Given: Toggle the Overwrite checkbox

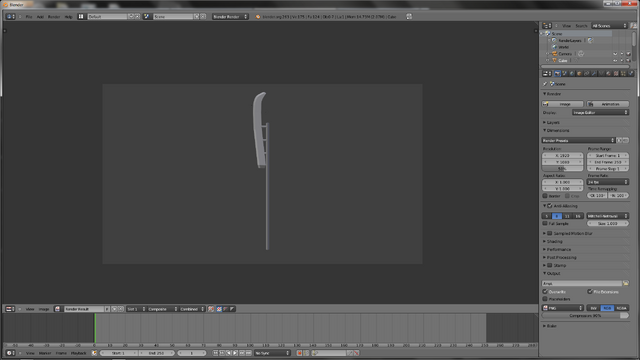Looking at the screenshot, I should coord(545,292).
